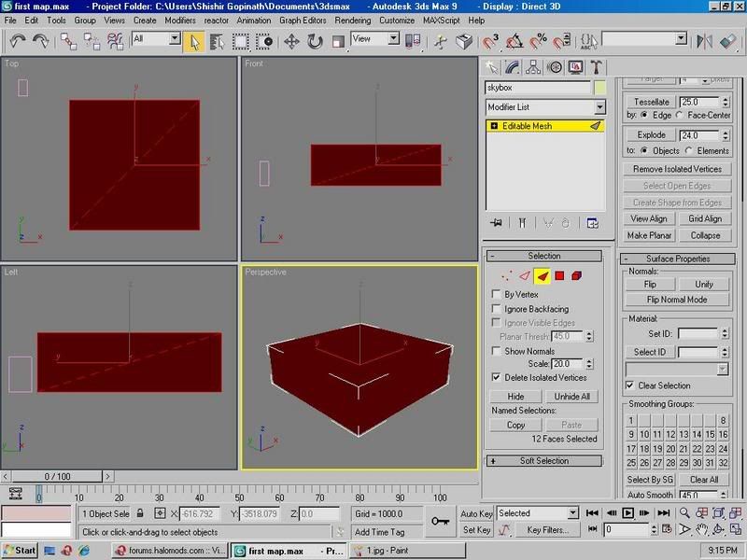This screenshot has height=560, width=747.
Task: Select Polygon sub-object level icon
Action: (559, 275)
